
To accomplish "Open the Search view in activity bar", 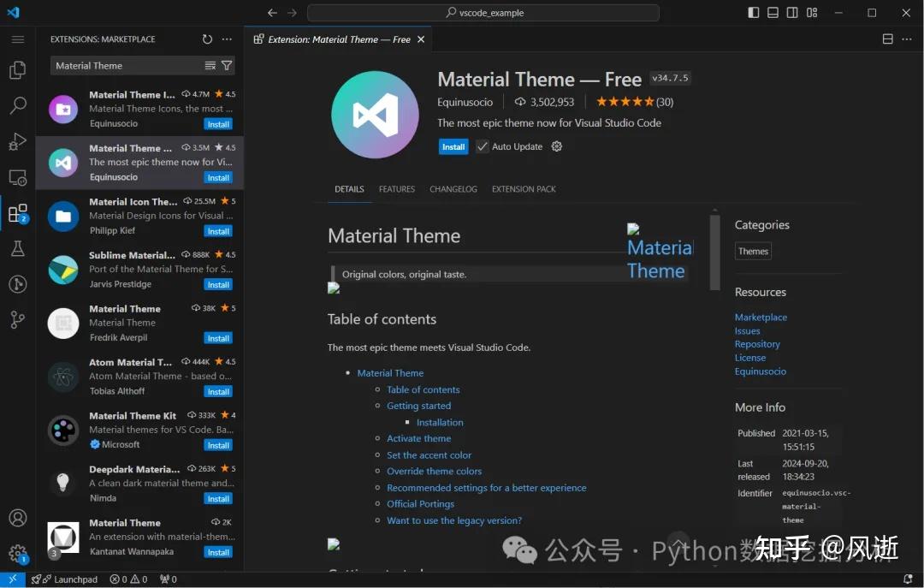I will [18, 105].
